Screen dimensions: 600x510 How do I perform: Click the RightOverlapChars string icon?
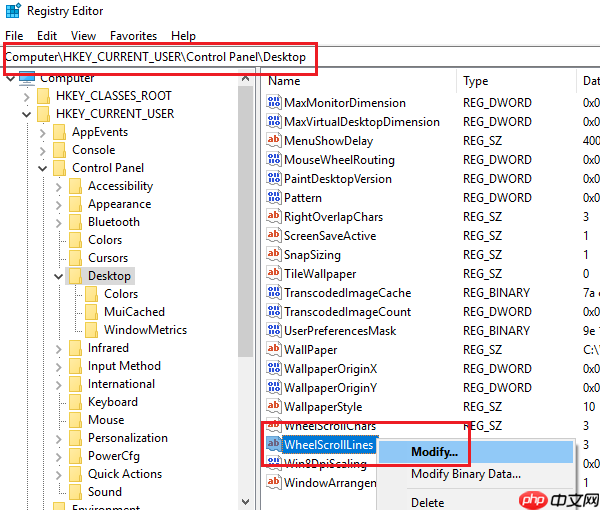point(274,216)
